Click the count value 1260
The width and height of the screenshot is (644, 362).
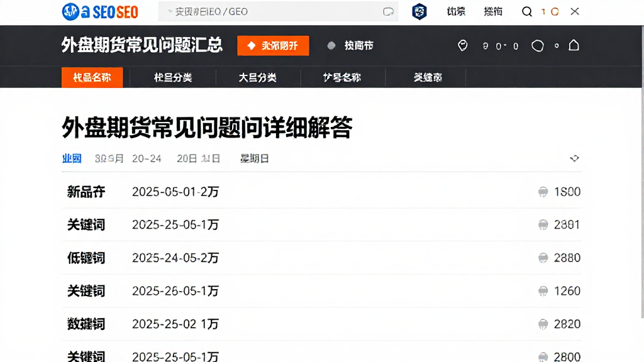click(567, 291)
